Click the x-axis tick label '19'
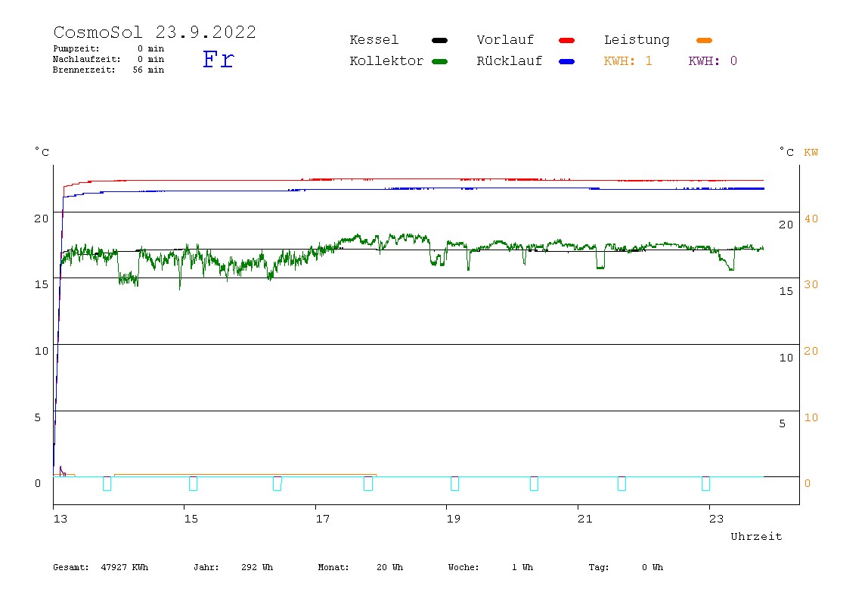The image size is (868, 614). [x=454, y=519]
